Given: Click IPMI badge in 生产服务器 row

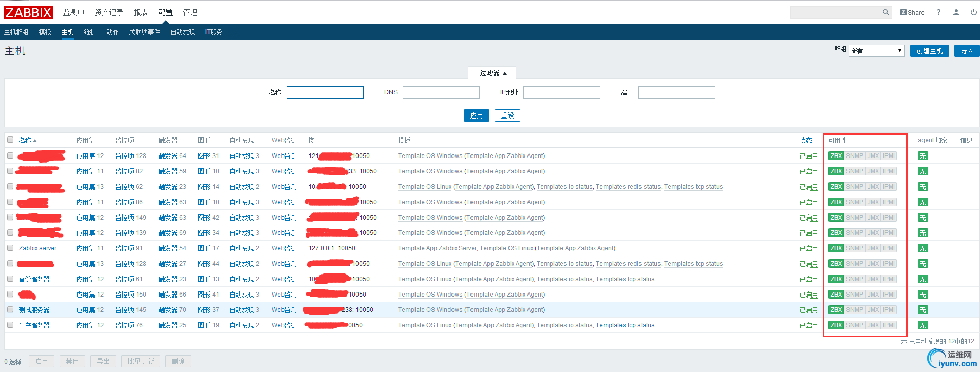Looking at the screenshot, I should point(889,325).
